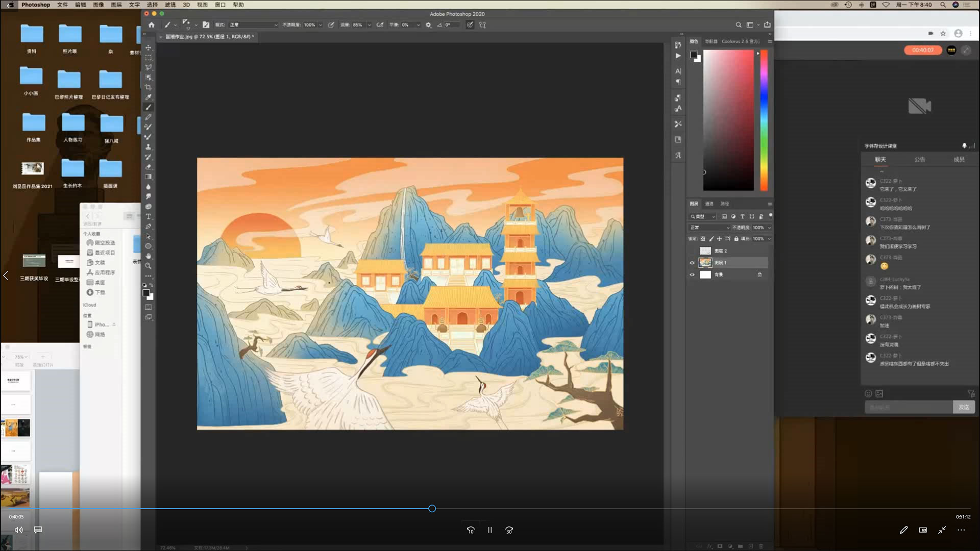Screen dimensions: 980x551
Task: Open 窗口 menu in menu bar
Action: point(220,5)
